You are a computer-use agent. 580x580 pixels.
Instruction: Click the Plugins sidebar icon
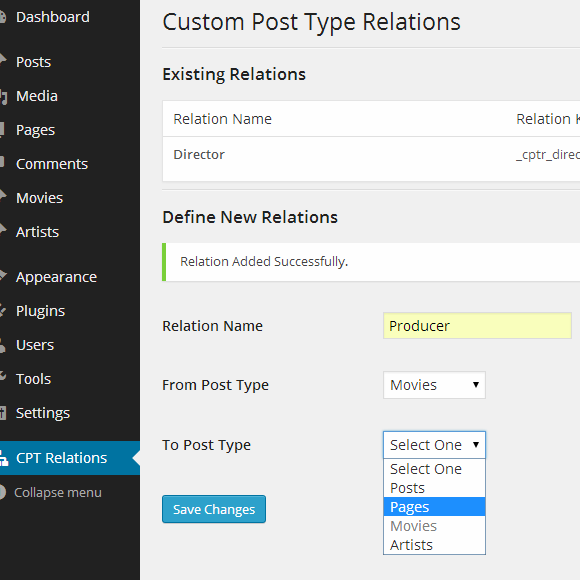3,311
